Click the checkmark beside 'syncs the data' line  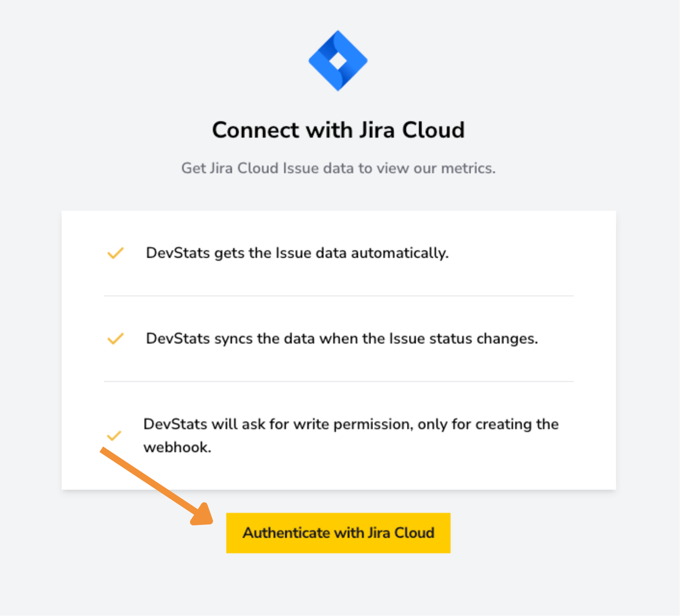pos(115,339)
